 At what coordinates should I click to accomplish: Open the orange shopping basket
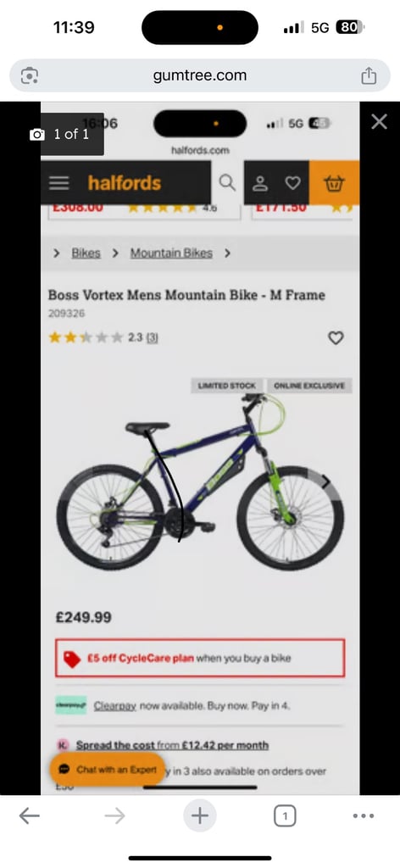tap(334, 183)
